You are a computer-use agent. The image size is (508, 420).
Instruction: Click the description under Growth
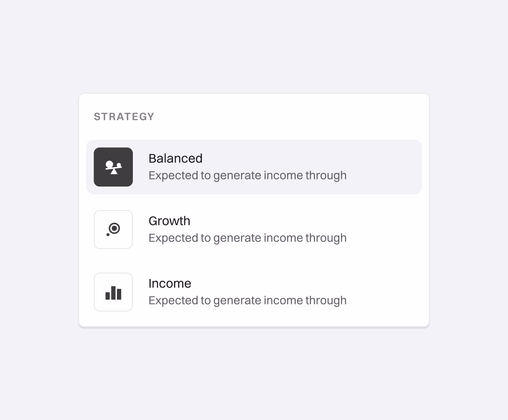[x=247, y=238]
